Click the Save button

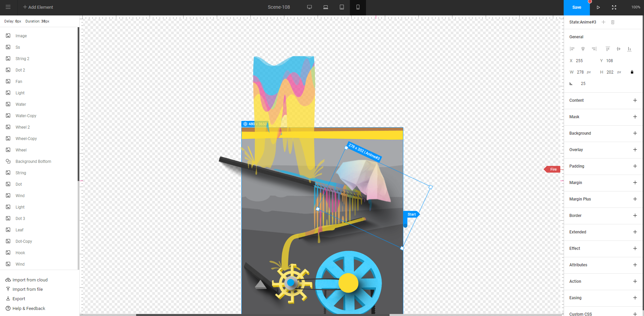(576, 7)
